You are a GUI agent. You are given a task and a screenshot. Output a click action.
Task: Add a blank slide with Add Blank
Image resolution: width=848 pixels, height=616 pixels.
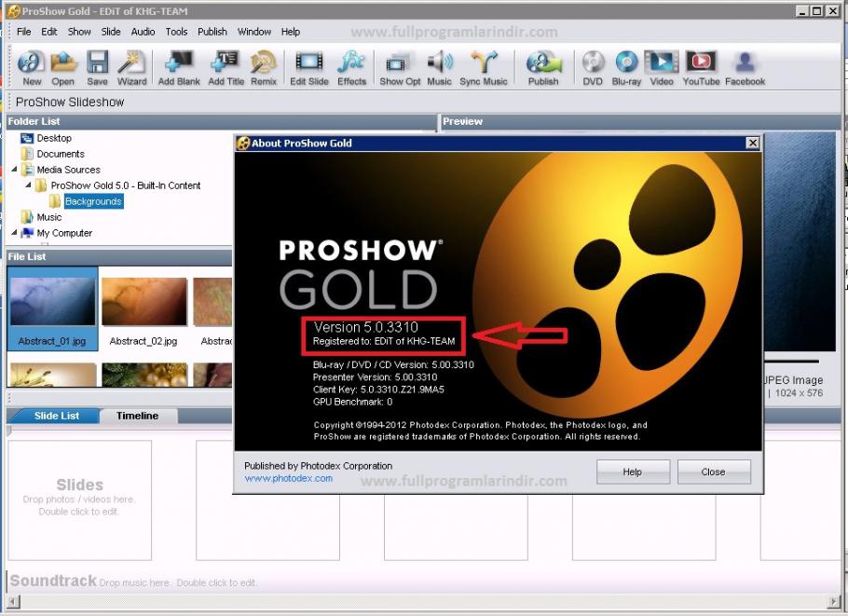[179, 68]
